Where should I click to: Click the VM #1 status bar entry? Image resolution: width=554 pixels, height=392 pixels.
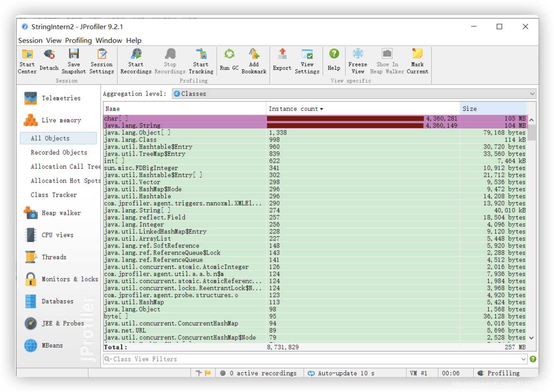[419, 373]
